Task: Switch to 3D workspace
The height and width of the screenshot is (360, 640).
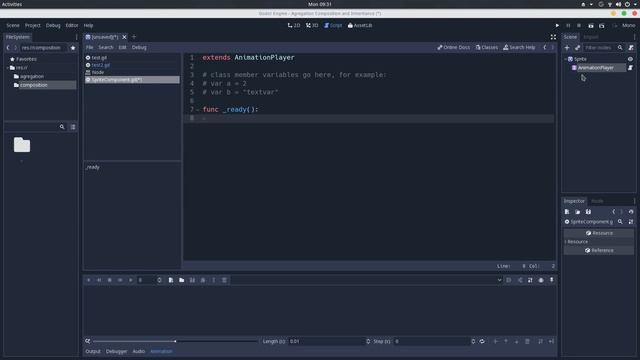Action: click(312, 25)
